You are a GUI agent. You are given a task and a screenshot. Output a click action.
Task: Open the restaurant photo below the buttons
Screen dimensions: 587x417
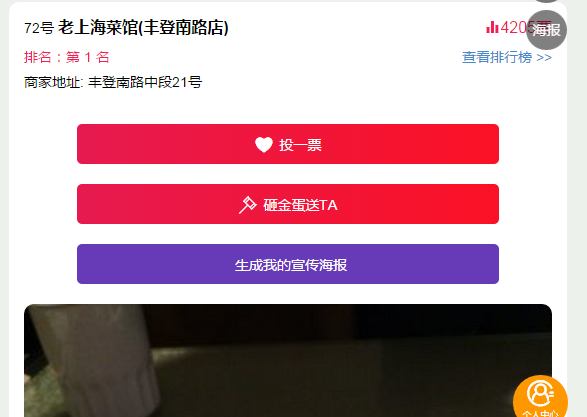pyautogui.click(x=288, y=361)
